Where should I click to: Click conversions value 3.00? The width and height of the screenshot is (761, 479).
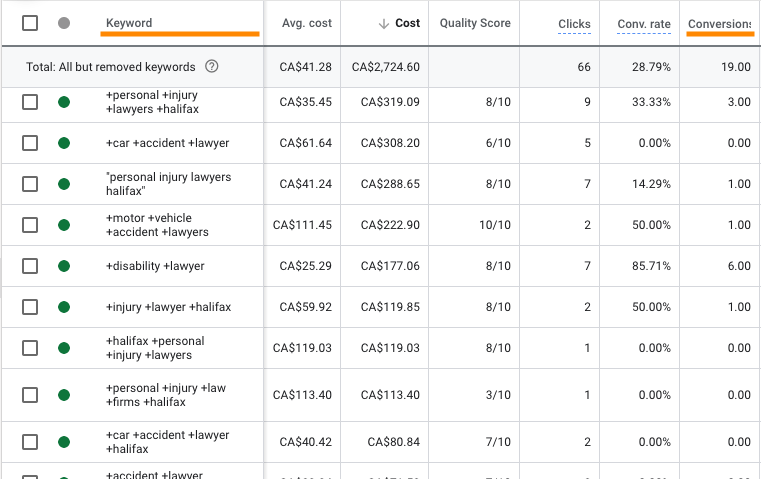coord(739,102)
